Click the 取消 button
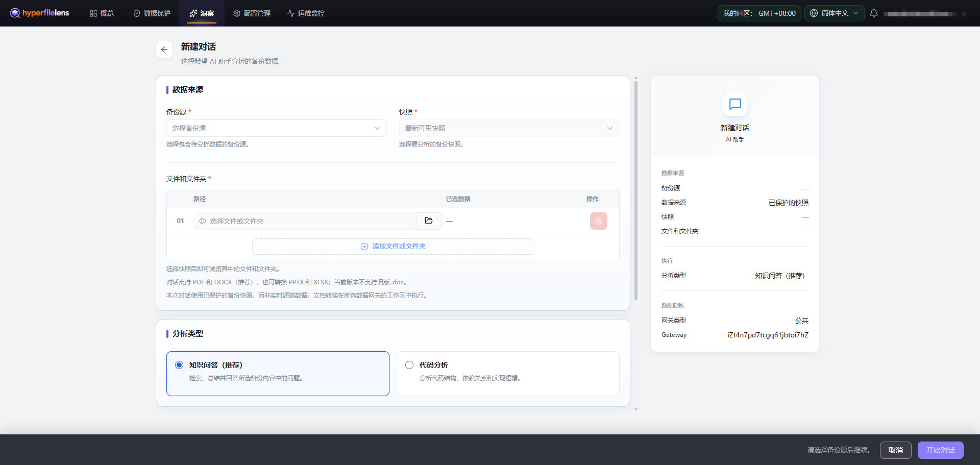This screenshot has height=465, width=980. click(x=895, y=450)
